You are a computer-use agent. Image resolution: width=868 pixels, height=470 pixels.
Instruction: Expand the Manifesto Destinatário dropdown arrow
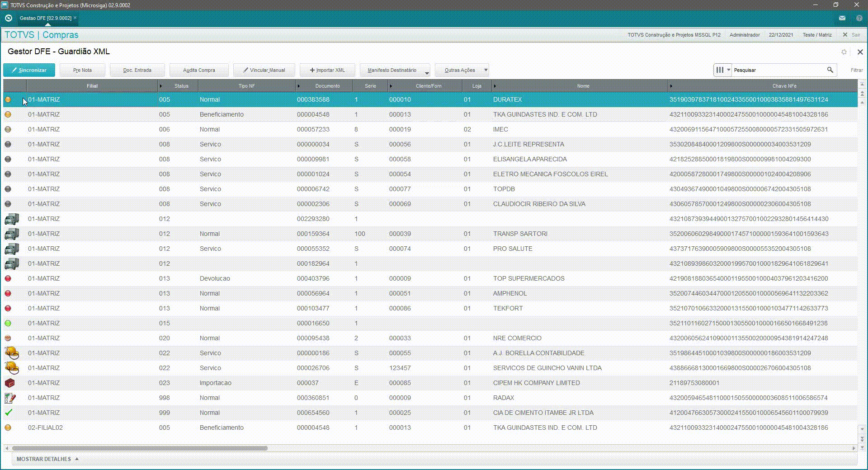coord(427,72)
